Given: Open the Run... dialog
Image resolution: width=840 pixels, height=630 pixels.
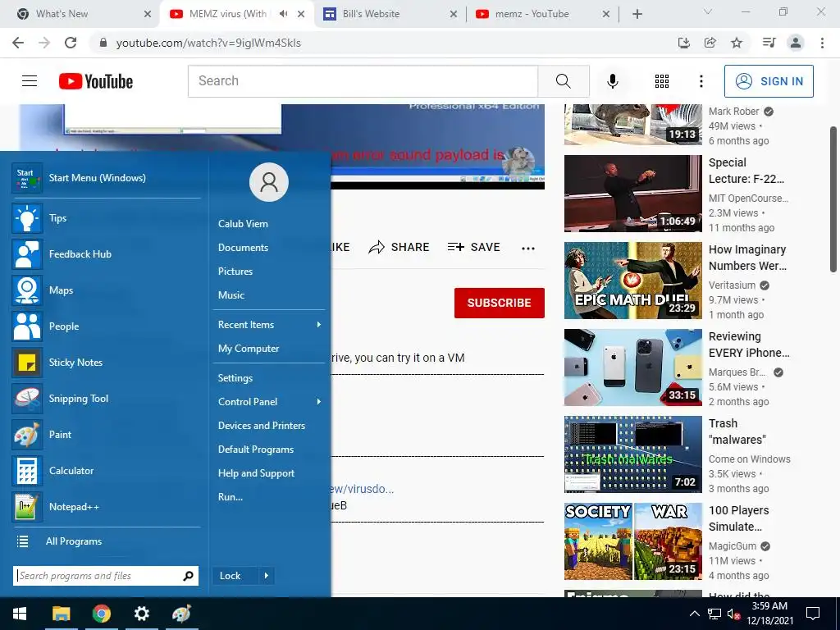Looking at the screenshot, I should [x=231, y=497].
